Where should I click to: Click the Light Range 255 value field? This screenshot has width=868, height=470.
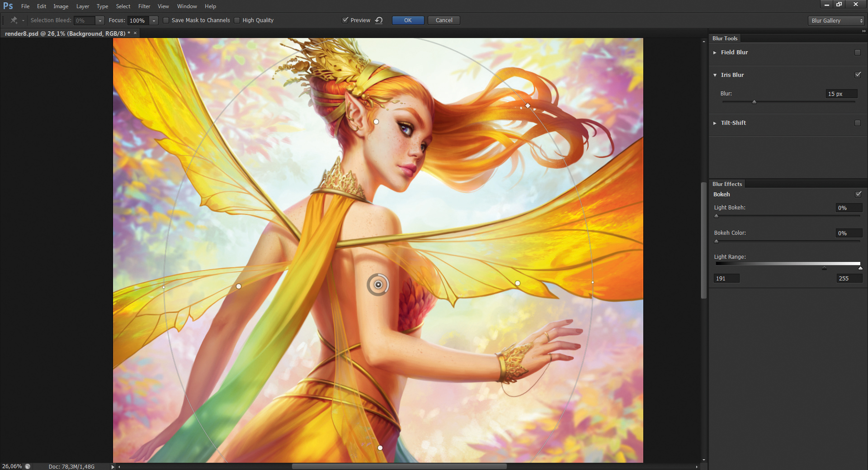pos(849,279)
